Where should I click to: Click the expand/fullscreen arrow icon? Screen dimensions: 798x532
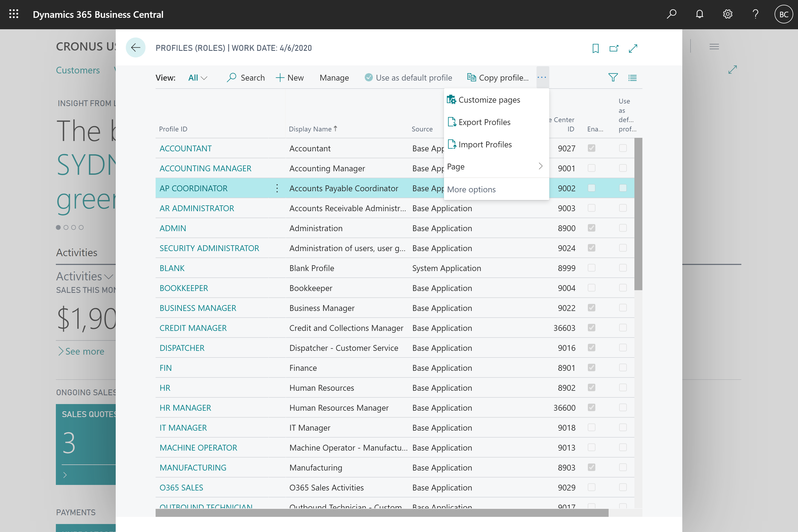pos(634,48)
